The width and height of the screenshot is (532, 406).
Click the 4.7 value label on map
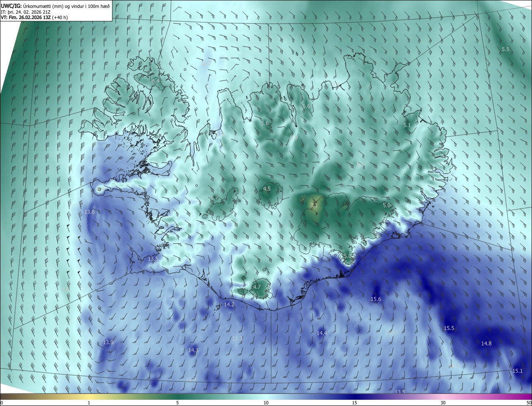[257, 287]
